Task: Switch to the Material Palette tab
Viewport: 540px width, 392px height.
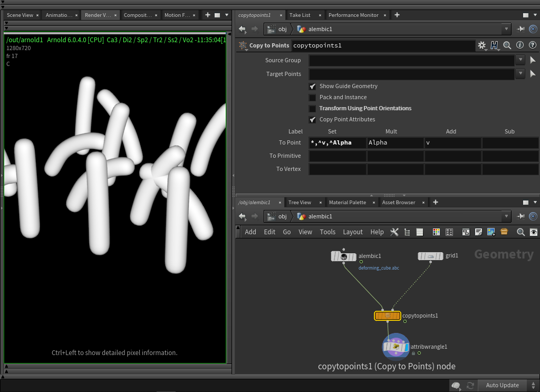Action: tap(347, 203)
